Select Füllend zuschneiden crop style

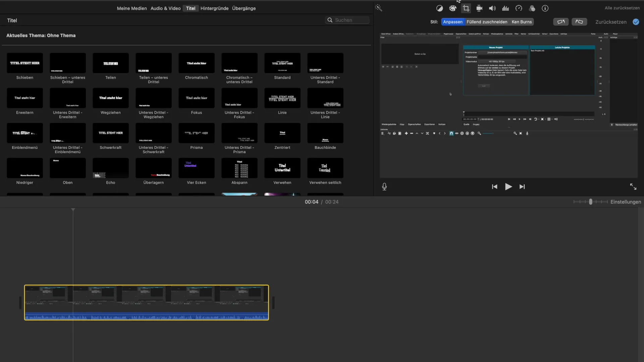[487, 22]
